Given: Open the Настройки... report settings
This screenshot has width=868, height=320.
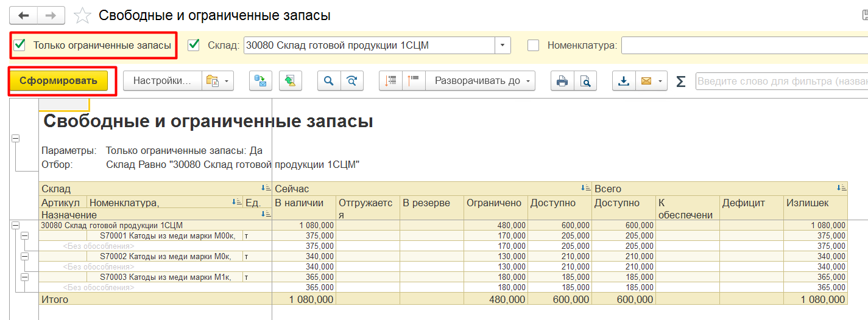Looking at the screenshot, I should pyautogui.click(x=162, y=81).
